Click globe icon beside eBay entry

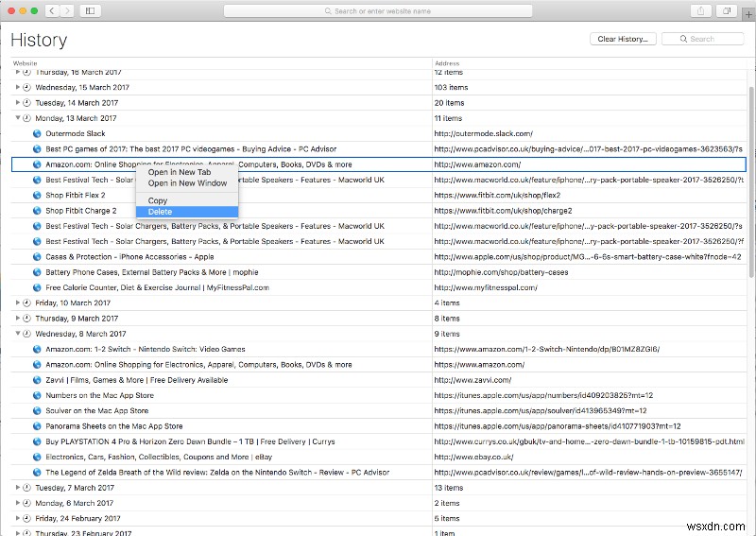37,457
